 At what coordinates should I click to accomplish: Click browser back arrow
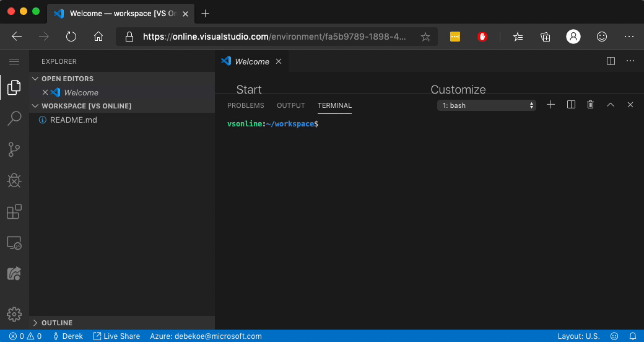pyautogui.click(x=17, y=37)
